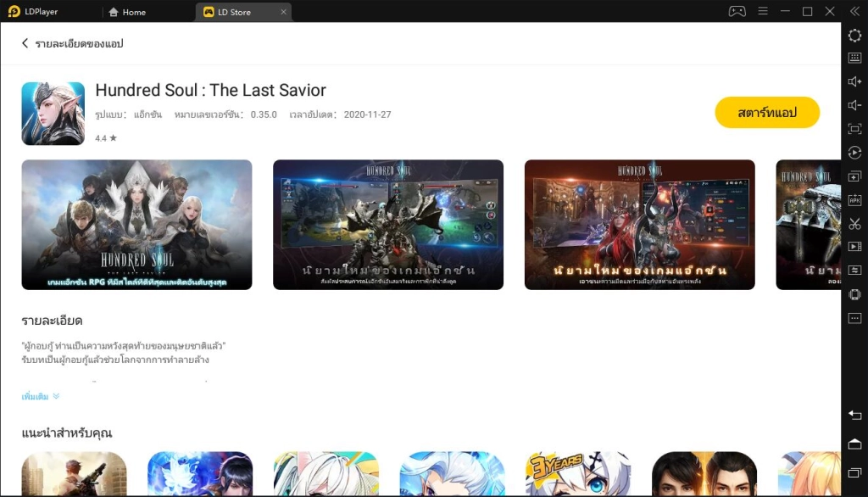
Task: Install APK via the APK icon
Action: (x=854, y=200)
